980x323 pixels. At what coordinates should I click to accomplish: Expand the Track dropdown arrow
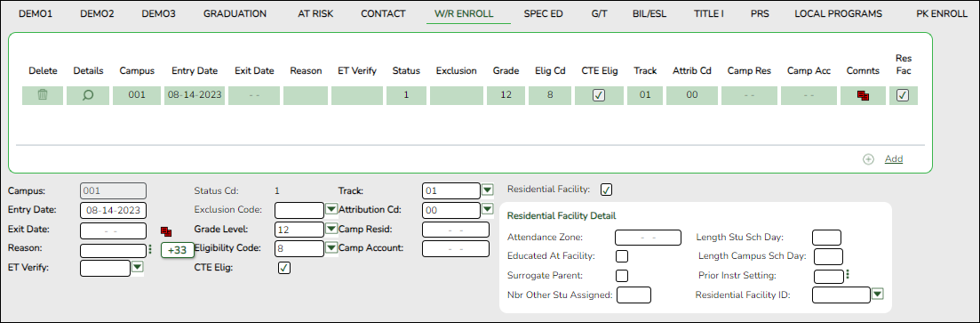[488, 189]
